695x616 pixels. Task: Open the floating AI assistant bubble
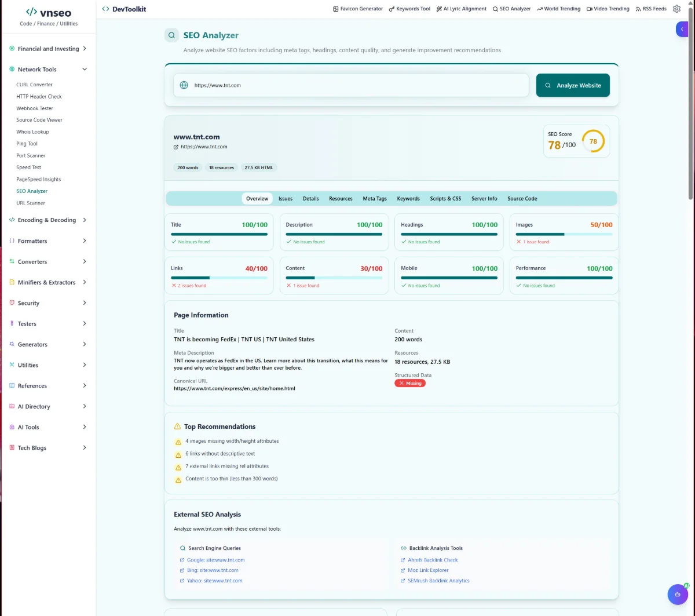(678, 595)
